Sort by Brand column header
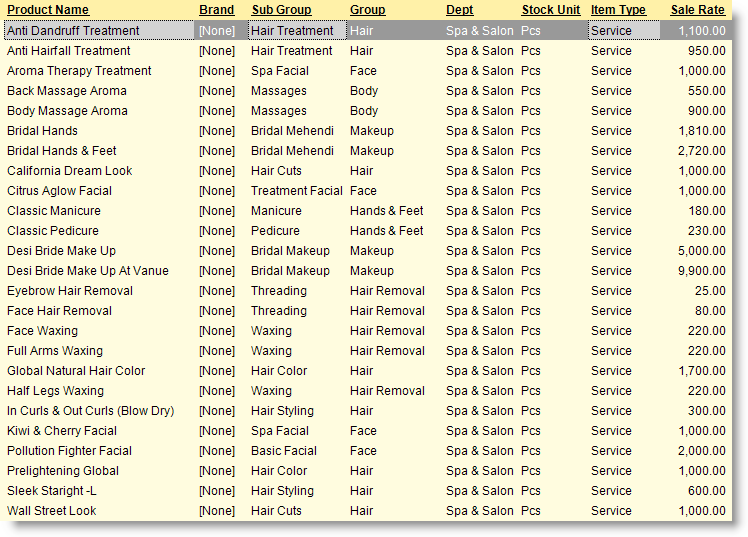The image size is (748, 537). click(217, 10)
